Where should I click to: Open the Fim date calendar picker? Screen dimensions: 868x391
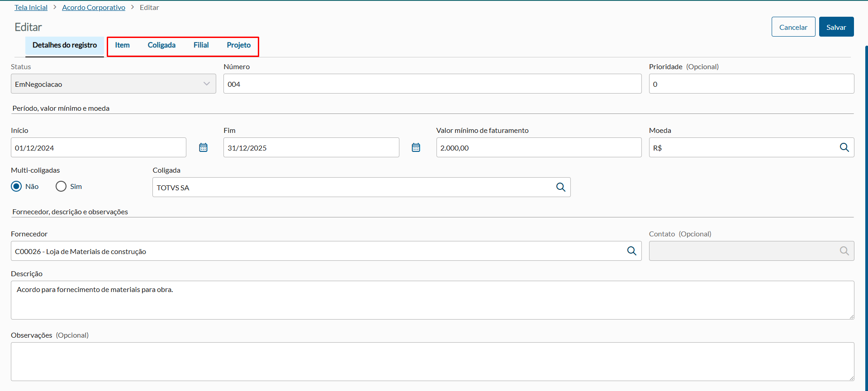click(416, 147)
